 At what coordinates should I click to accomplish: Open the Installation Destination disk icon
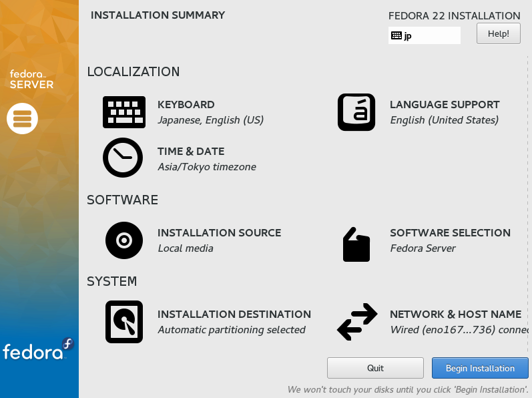(x=124, y=322)
